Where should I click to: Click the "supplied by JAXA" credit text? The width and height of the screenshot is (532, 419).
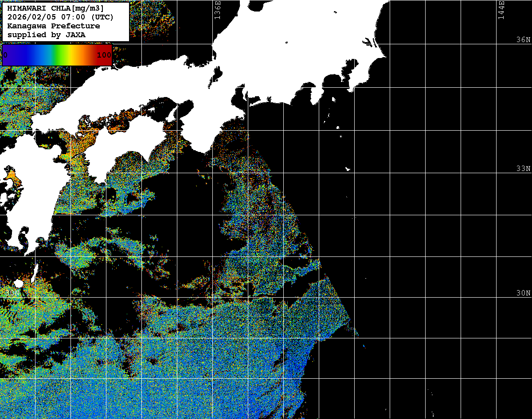(x=46, y=35)
